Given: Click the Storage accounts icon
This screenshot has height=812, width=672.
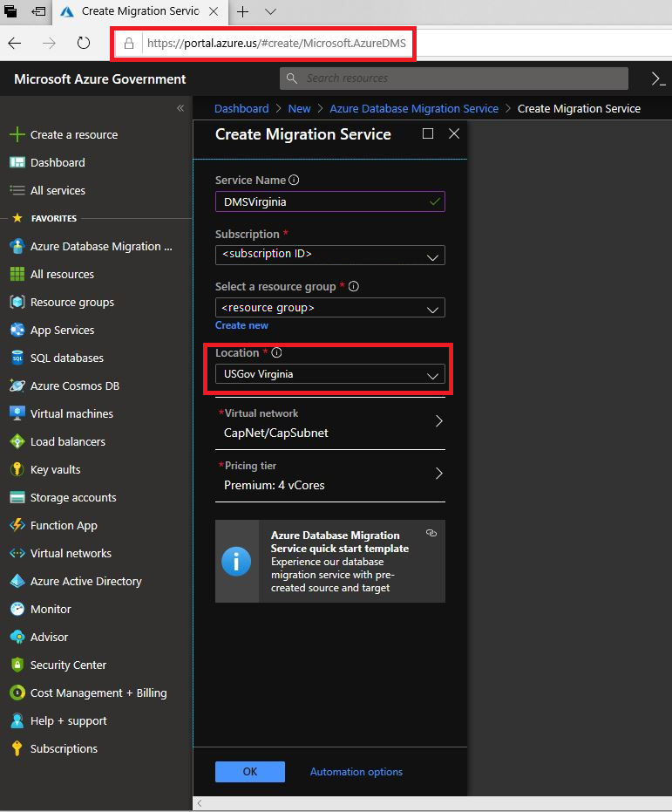Looking at the screenshot, I should click(17, 498).
